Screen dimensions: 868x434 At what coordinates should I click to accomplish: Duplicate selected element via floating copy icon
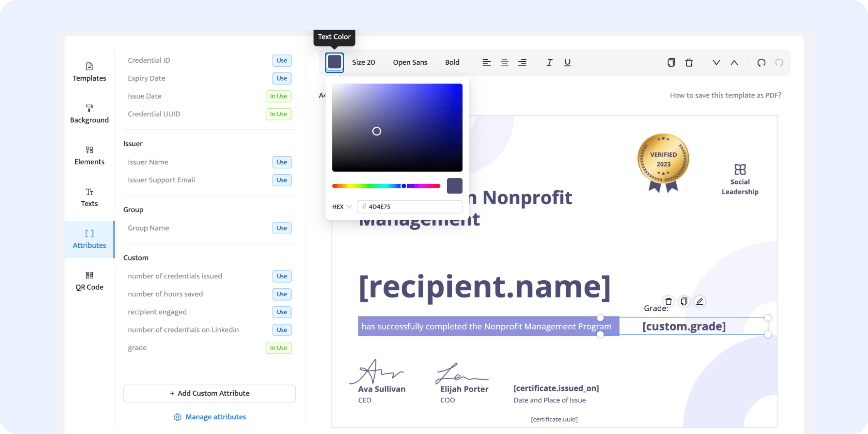[684, 301]
